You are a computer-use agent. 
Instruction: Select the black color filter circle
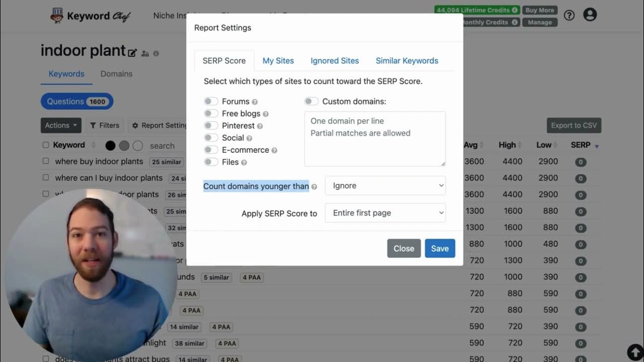(111, 146)
